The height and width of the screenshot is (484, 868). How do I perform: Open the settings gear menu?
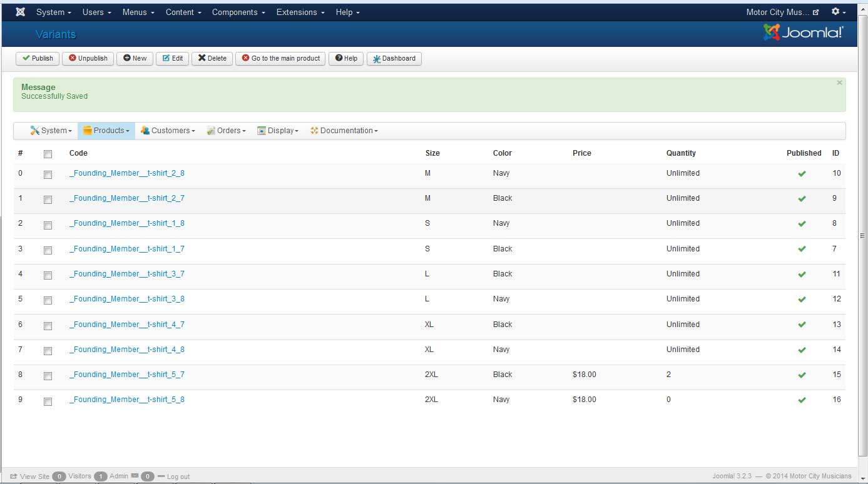click(839, 12)
